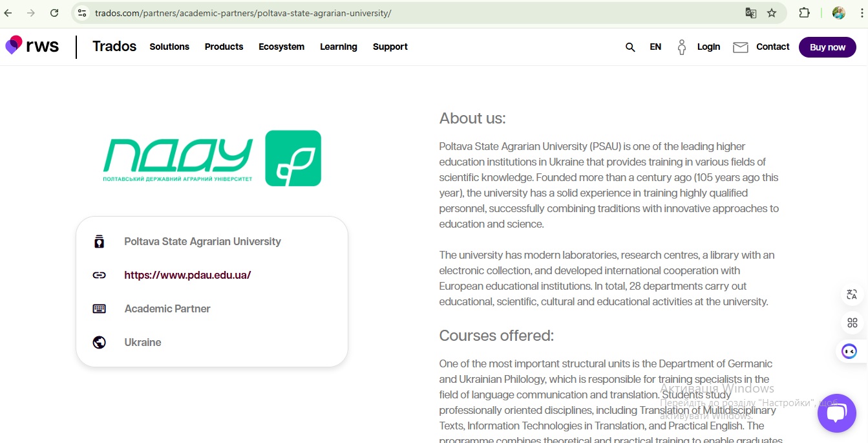Reload the page with the refresh icon
This screenshot has width=868, height=443.
(54, 13)
